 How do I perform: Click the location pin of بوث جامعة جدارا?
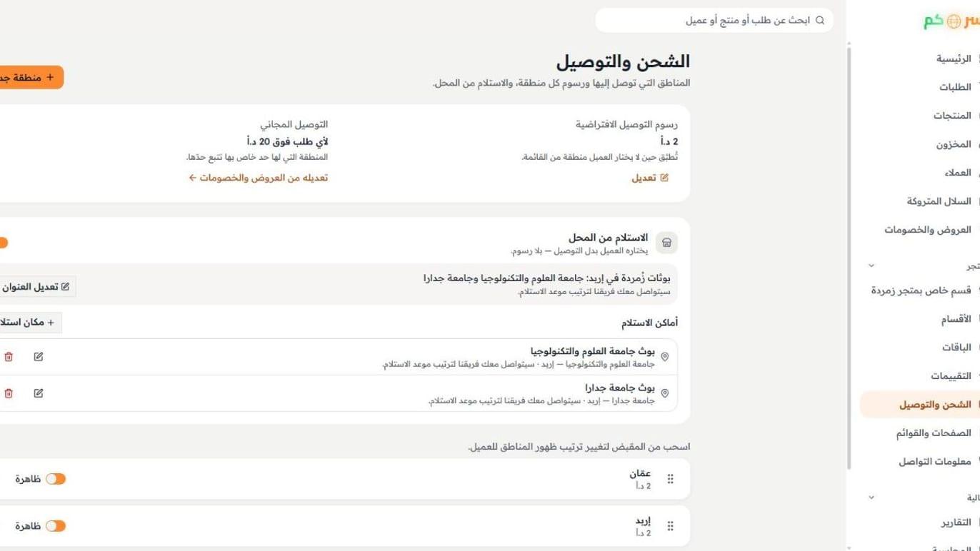tap(665, 393)
